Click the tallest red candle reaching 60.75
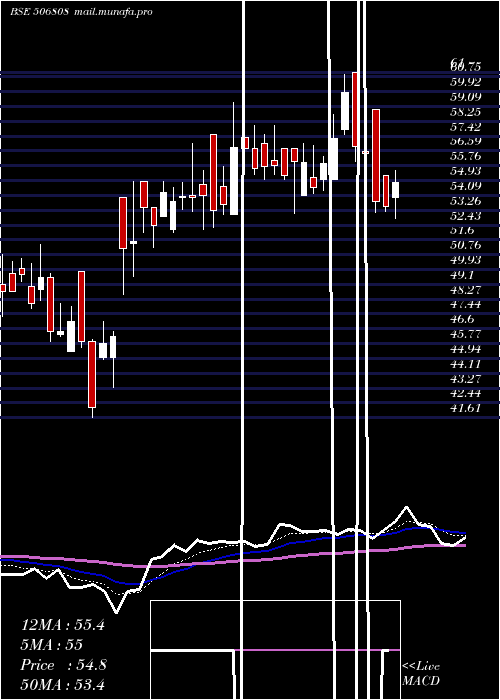Image resolution: width=500 pixels, height=700 pixels. pos(355,109)
